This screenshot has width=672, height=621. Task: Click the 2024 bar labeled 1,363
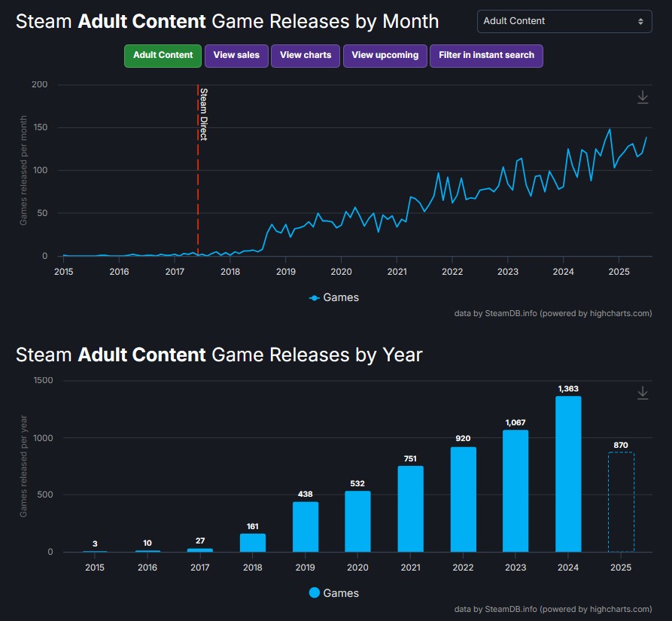coord(568,474)
